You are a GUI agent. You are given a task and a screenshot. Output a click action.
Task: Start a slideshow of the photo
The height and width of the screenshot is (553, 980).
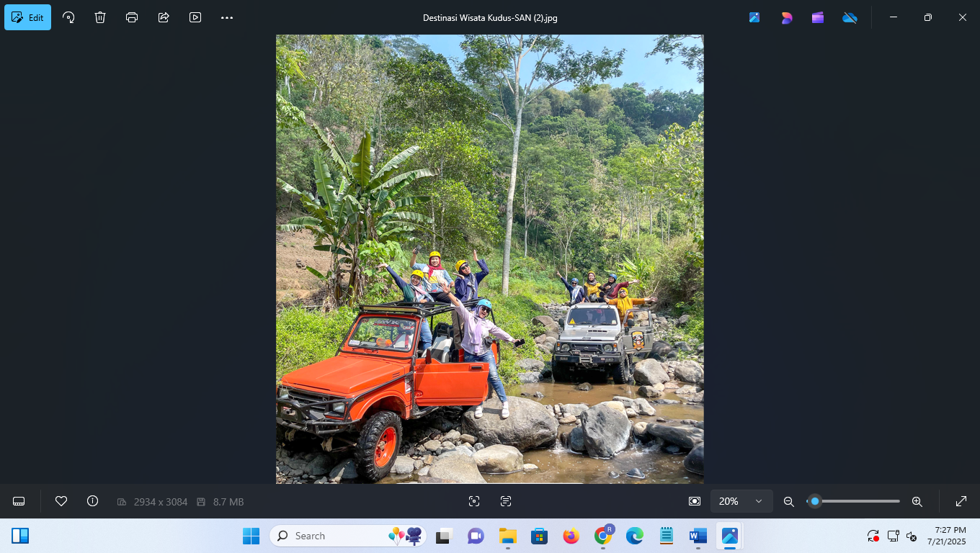pos(195,17)
